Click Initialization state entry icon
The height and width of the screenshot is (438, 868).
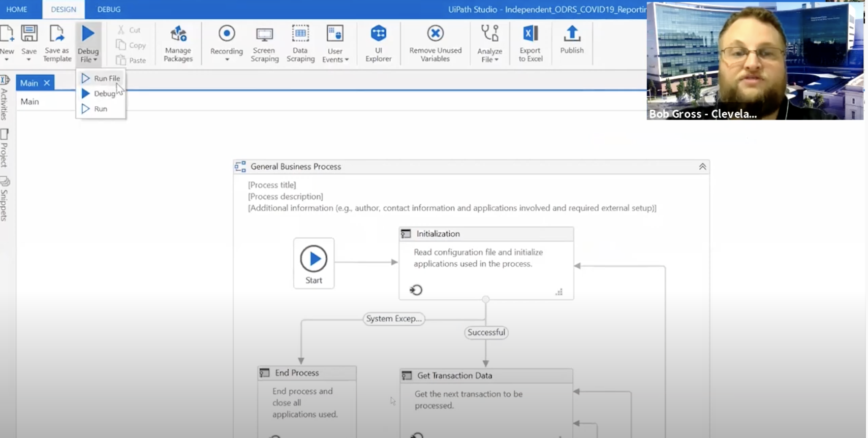(x=416, y=290)
